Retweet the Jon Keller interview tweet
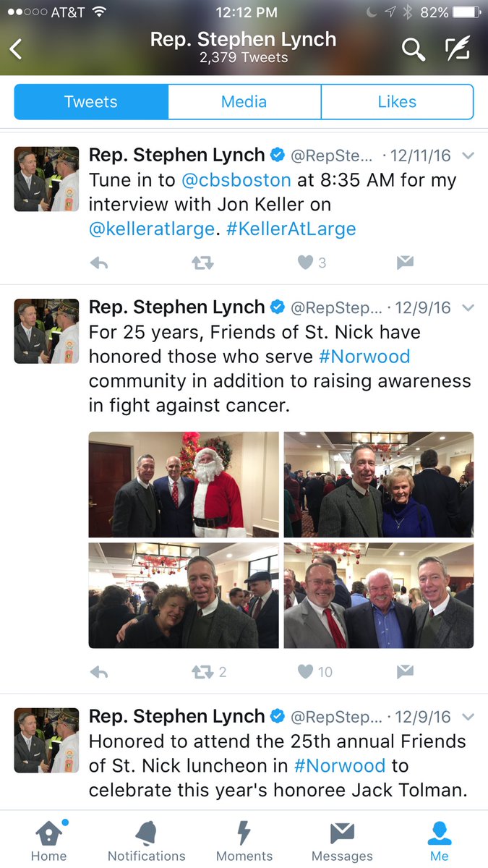The image size is (488, 868). 202,264
